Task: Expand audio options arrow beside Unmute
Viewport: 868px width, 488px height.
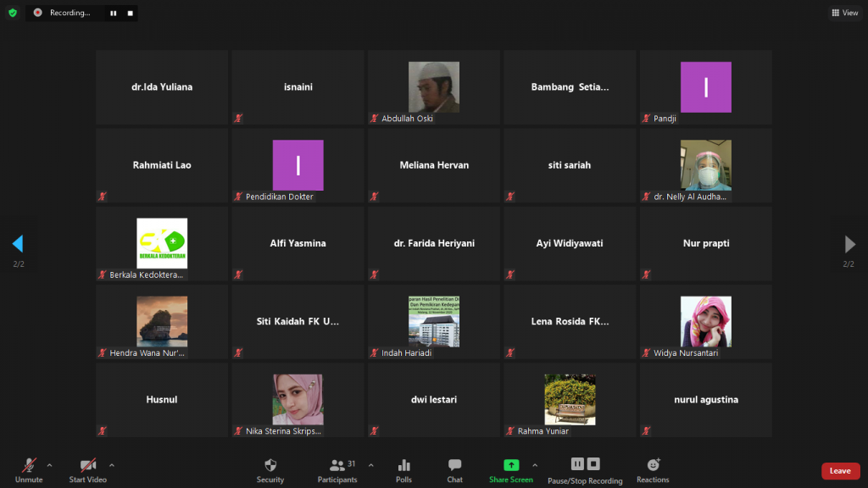Action: pyautogui.click(x=50, y=465)
